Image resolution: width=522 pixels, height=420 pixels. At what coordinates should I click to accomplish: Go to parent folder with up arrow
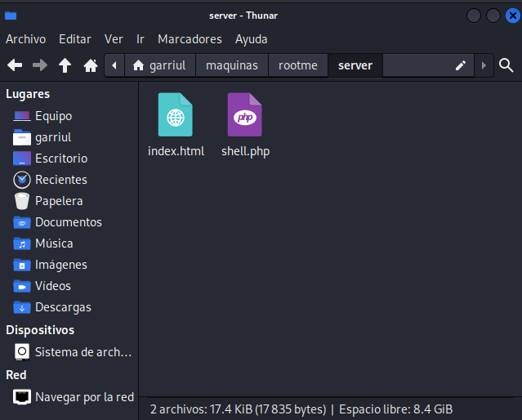pyautogui.click(x=65, y=65)
